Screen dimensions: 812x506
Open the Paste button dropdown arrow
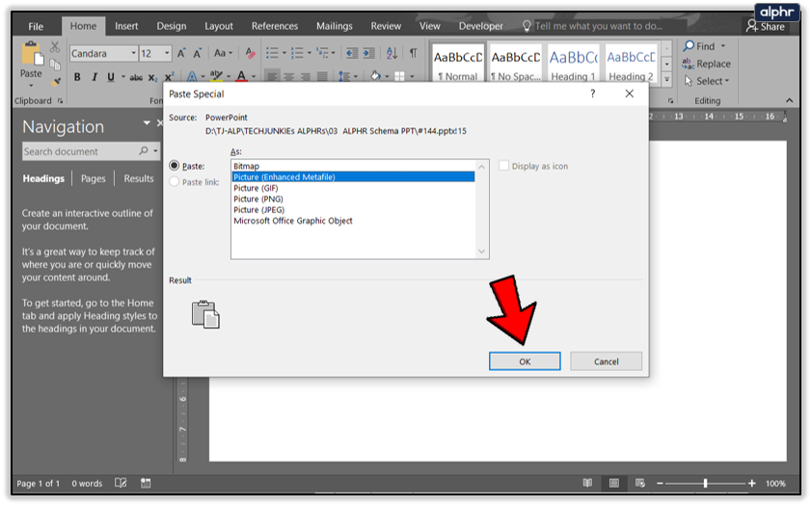coord(31,86)
